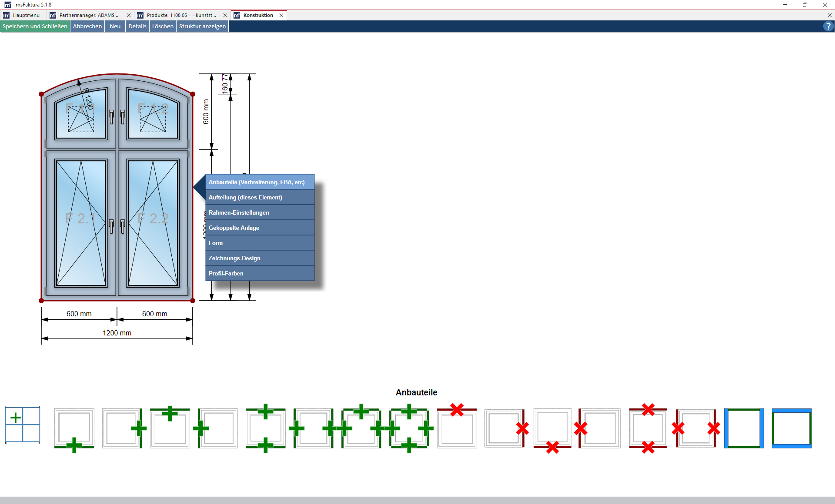Viewport: 835px width, 504px height.
Task: Click Struktur anzeigen button
Action: 202,27
